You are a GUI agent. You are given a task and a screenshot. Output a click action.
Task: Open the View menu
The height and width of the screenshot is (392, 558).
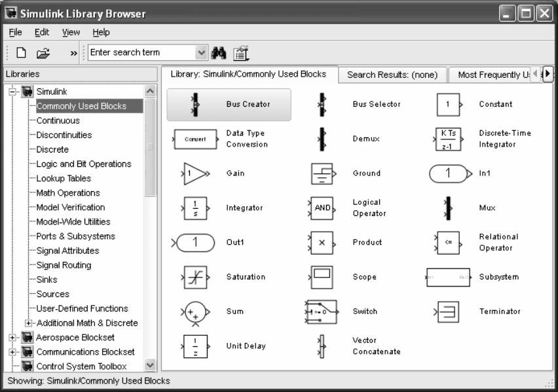[x=71, y=32]
